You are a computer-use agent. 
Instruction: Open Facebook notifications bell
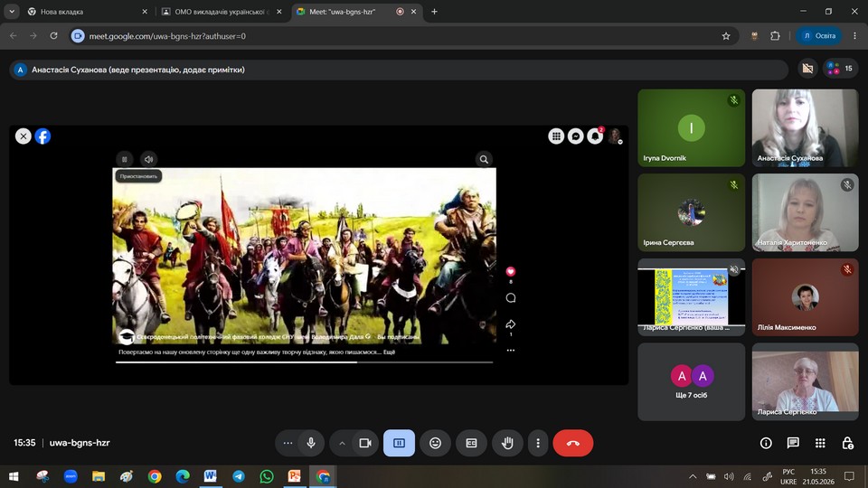[x=595, y=136]
